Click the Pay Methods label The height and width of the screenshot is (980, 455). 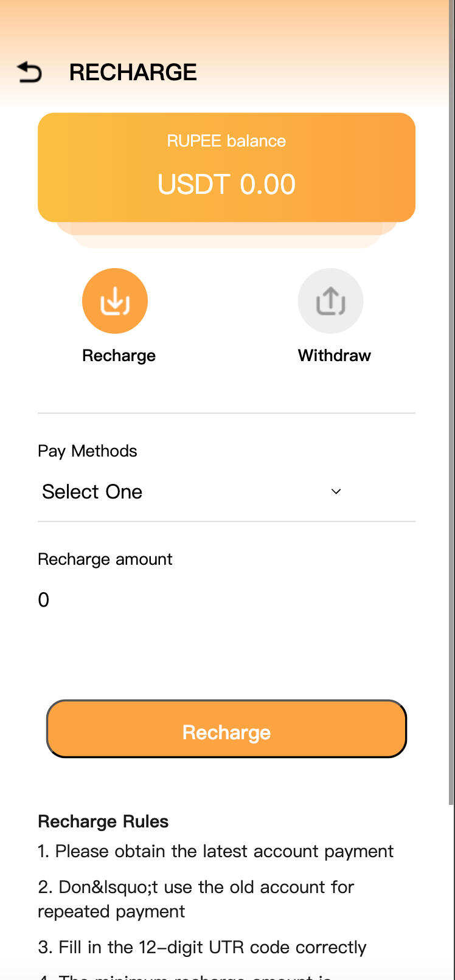pos(87,451)
